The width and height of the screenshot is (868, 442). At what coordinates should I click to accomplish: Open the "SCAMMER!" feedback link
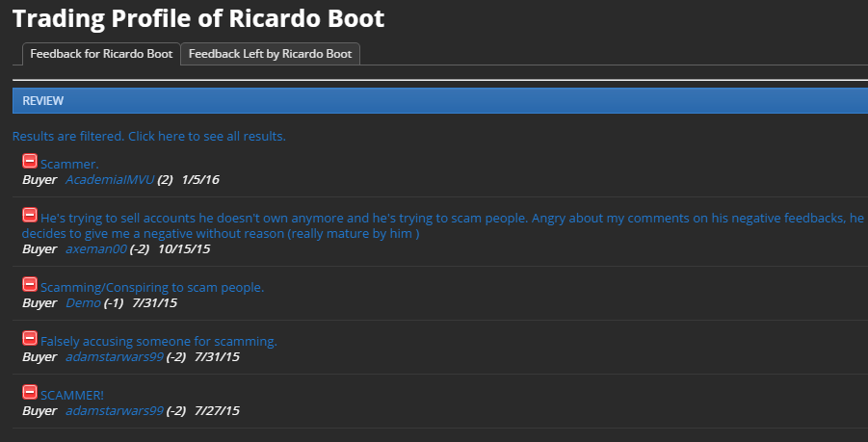(x=72, y=396)
